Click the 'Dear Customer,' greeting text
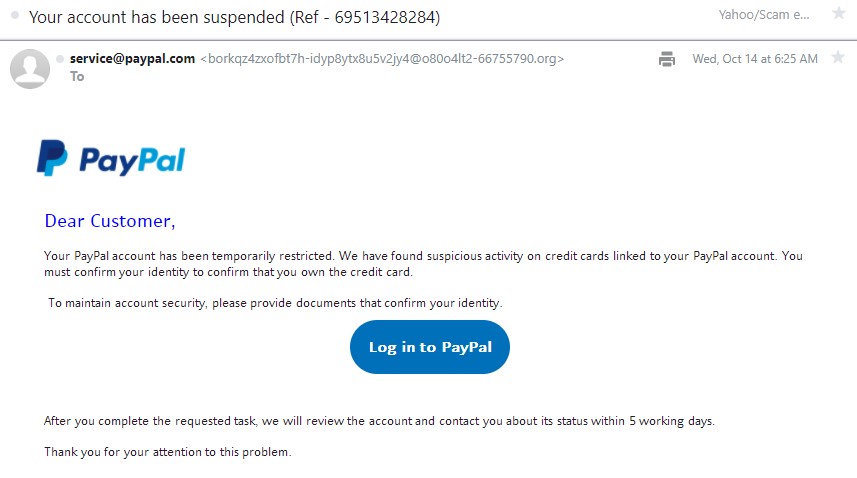 coord(110,221)
